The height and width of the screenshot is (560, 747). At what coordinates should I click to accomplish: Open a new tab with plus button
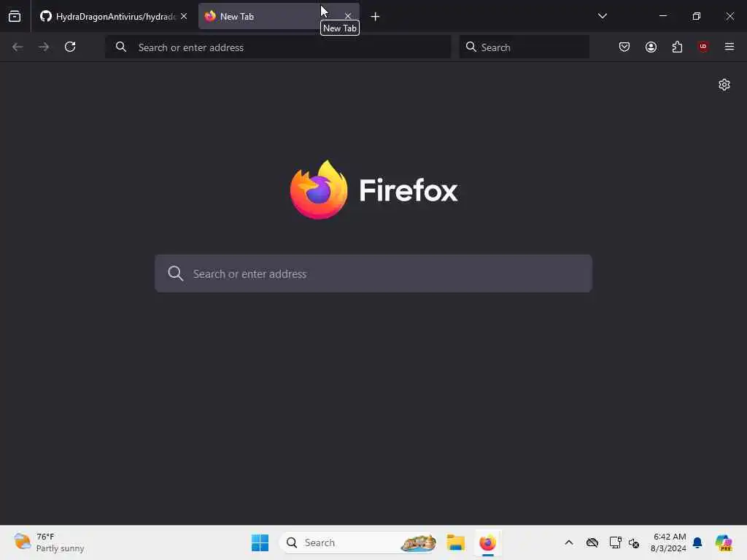pos(375,17)
